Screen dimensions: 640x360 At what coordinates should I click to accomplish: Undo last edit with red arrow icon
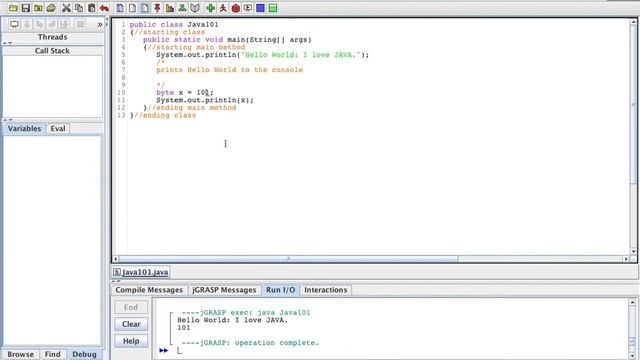pos(104,8)
